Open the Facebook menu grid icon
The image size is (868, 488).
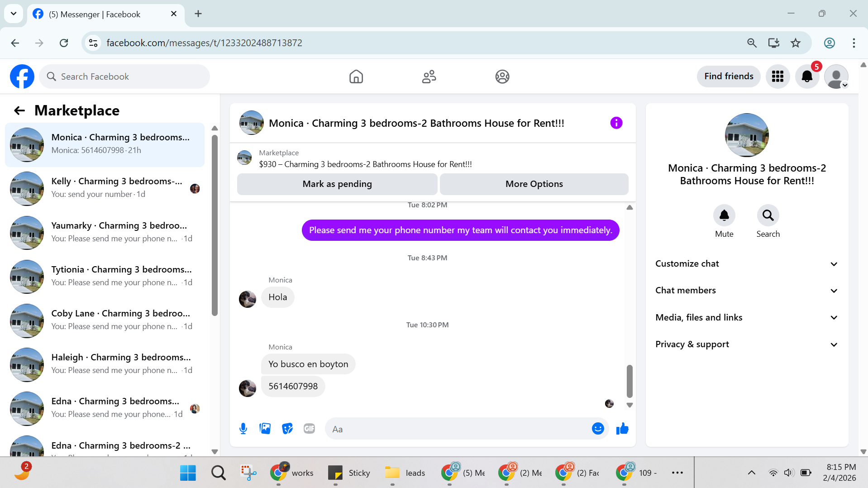click(777, 77)
